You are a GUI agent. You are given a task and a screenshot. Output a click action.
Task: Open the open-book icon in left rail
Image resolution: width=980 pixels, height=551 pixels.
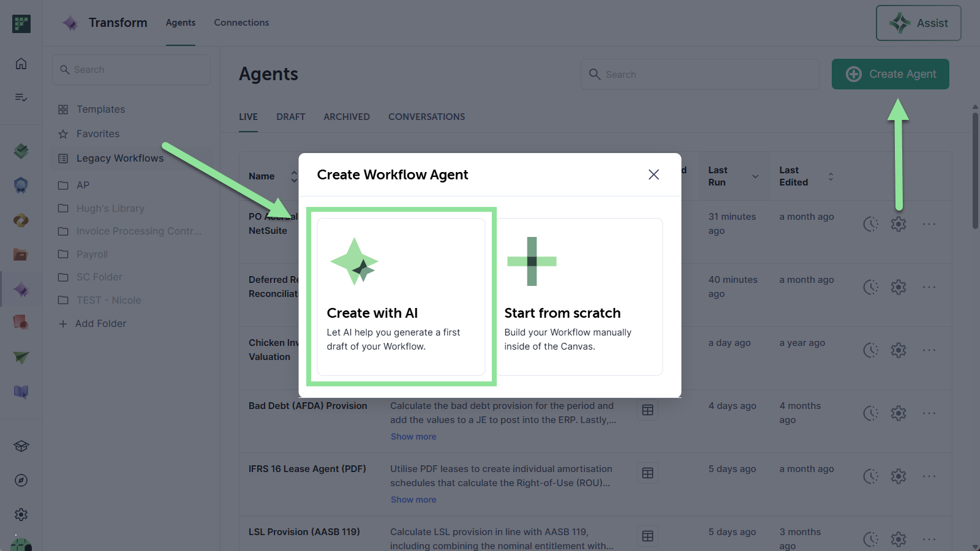(x=21, y=392)
